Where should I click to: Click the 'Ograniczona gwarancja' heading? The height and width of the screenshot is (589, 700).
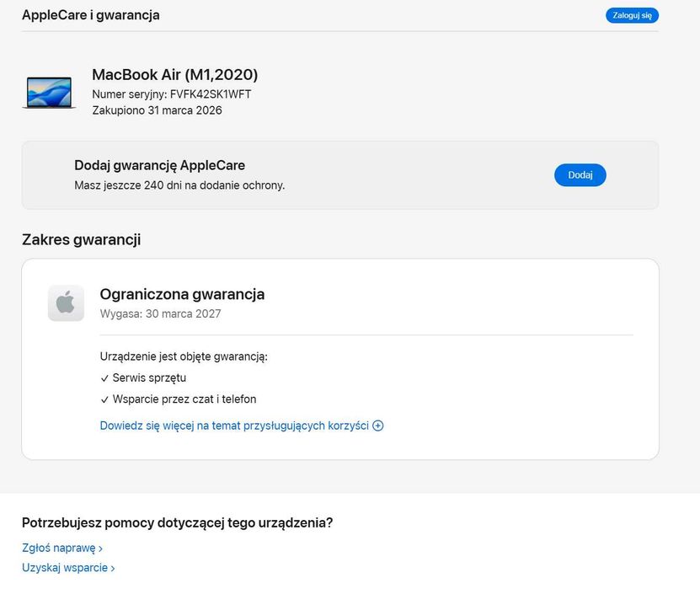(x=182, y=294)
